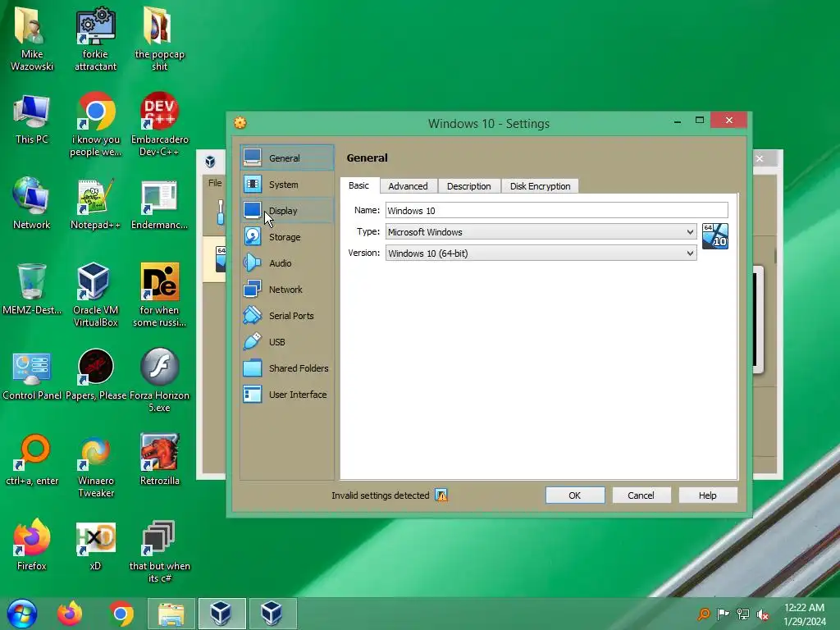Screen dimensions: 840x630
Task: Click the Action Center flag tray icon
Action: coord(724,614)
